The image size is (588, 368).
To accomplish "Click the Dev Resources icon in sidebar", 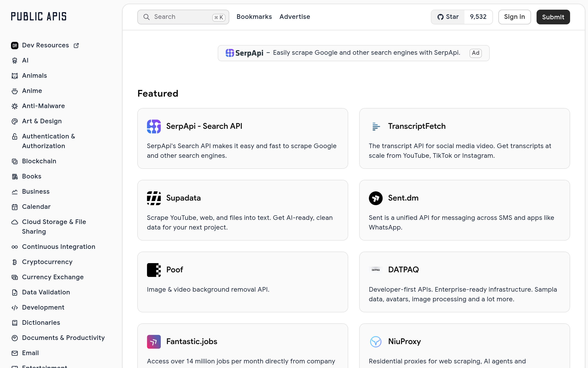I will click(x=14, y=46).
